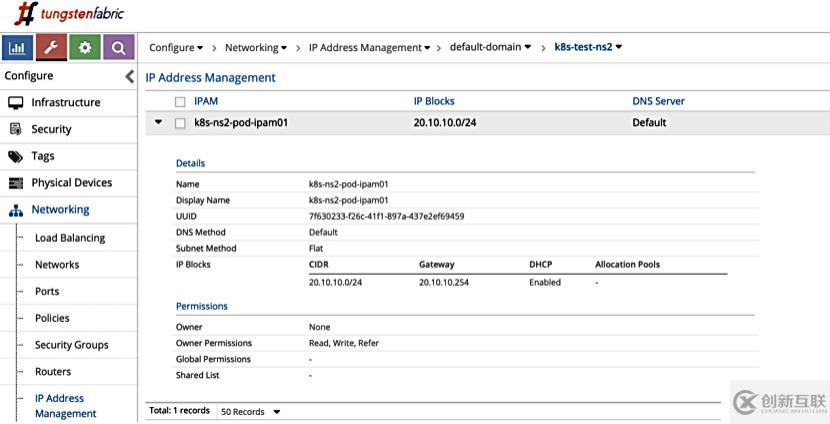Select the Configure wrench icon
Screen dimensions: 830x424
51,47
